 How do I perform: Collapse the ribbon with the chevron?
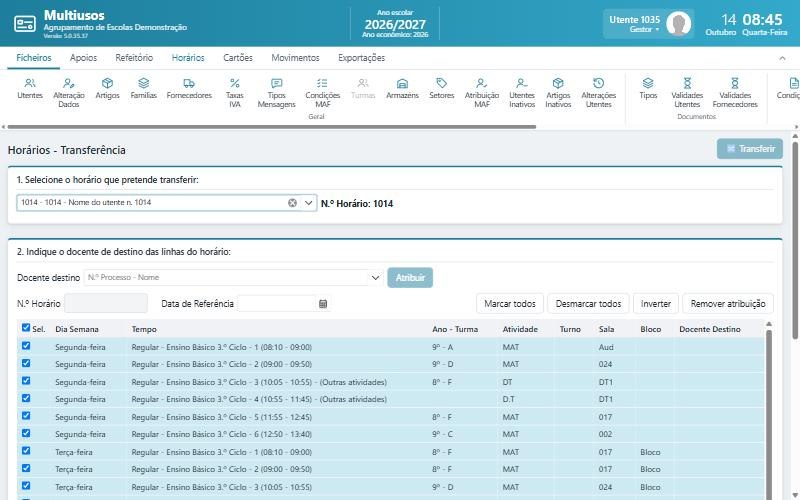coord(782,58)
